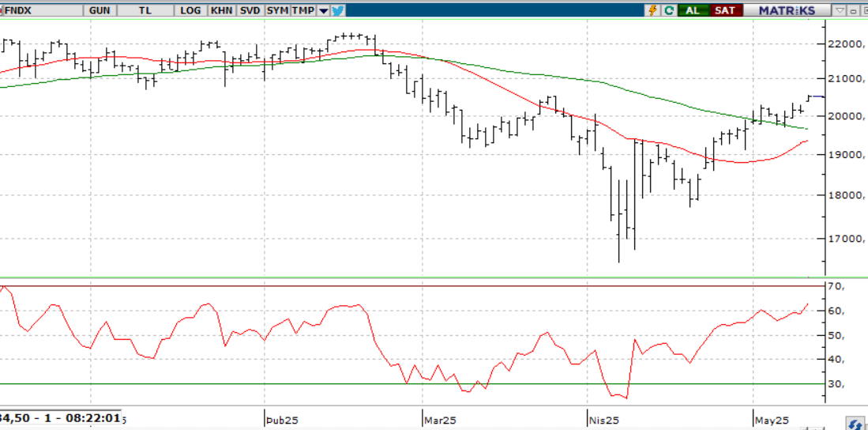Toggle LOG scale on the chart
Viewport: 868px width, 430px height.
(190, 10)
